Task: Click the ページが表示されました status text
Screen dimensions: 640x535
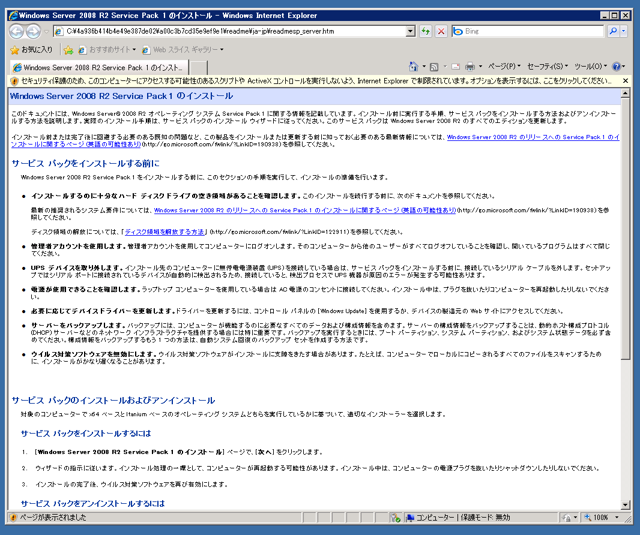Action: click(x=53, y=517)
